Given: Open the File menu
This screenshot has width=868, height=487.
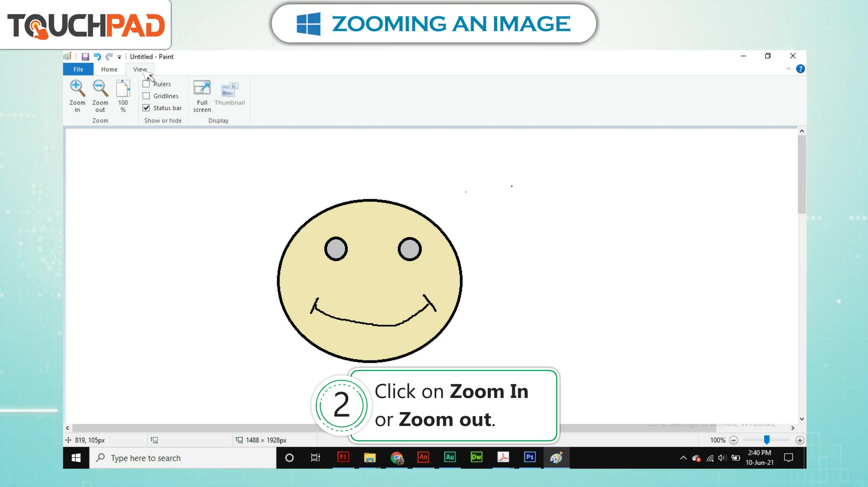Looking at the screenshot, I should point(78,69).
